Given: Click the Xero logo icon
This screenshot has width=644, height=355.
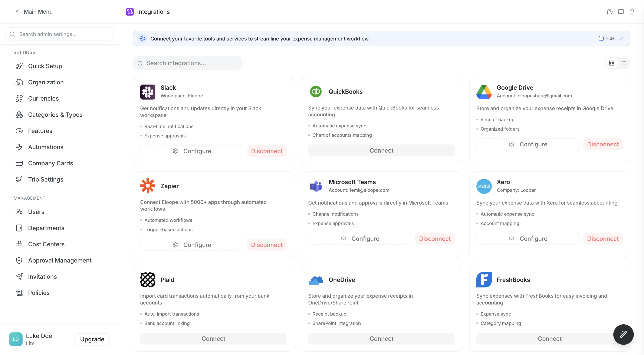Looking at the screenshot, I should point(484,186).
